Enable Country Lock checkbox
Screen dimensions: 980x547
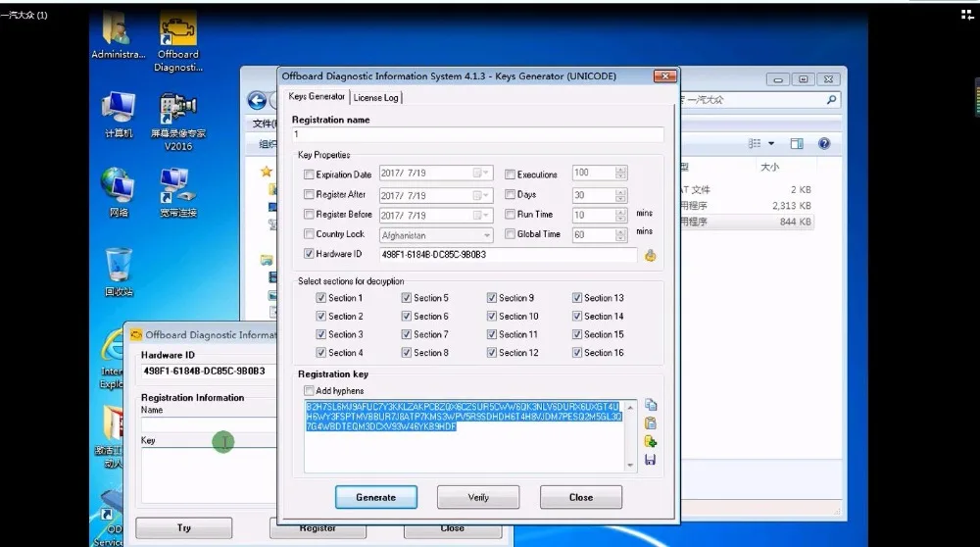pyautogui.click(x=309, y=234)
